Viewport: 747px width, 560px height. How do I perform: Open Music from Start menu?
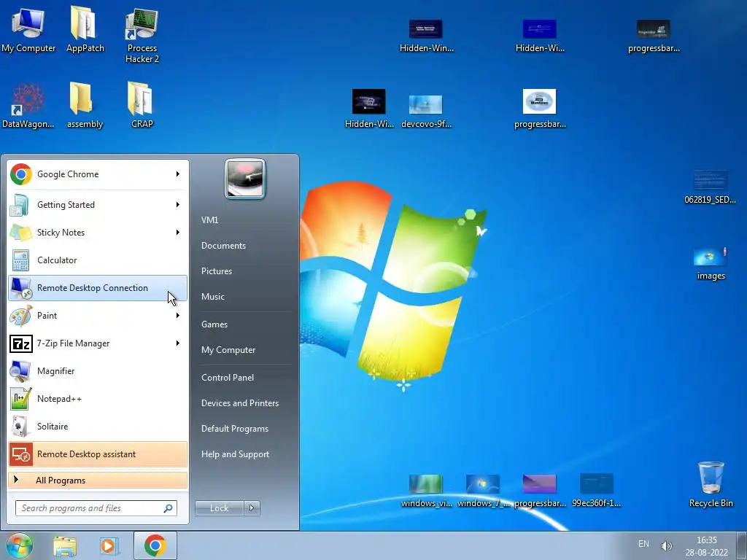[213, 297]
